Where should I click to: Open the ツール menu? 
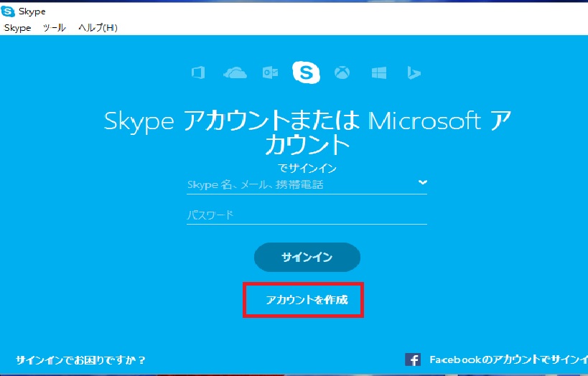coord(55,28)
